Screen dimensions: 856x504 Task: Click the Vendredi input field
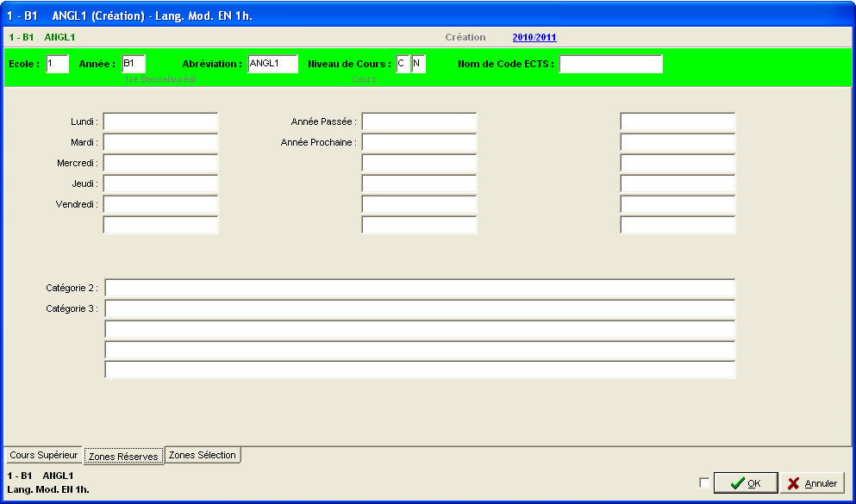pos(160,204)
